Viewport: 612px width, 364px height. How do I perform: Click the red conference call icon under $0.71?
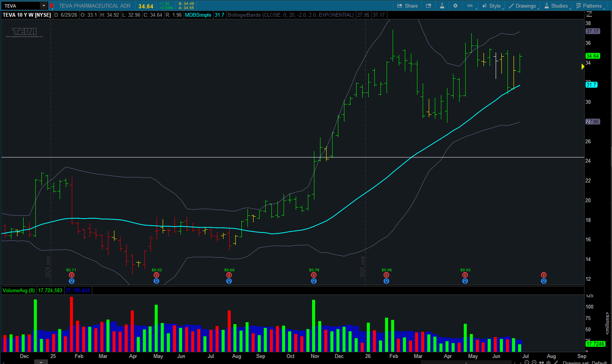[x=71, y=275]
